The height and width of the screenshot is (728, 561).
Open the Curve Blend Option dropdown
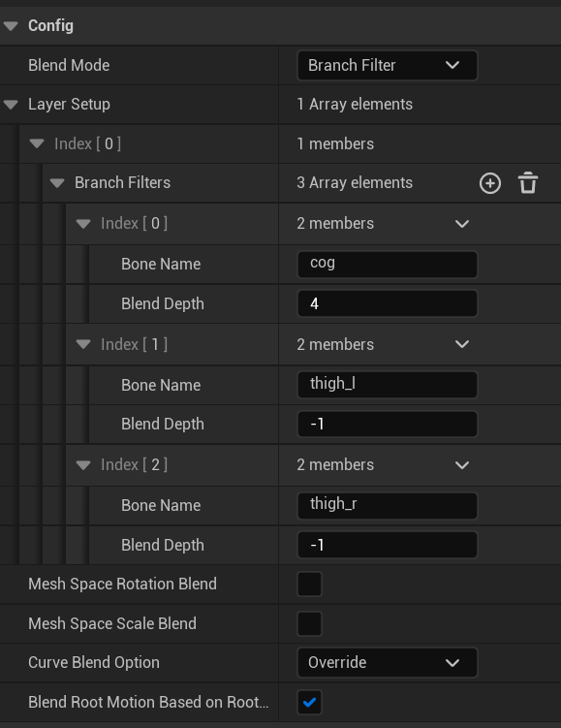387,662
